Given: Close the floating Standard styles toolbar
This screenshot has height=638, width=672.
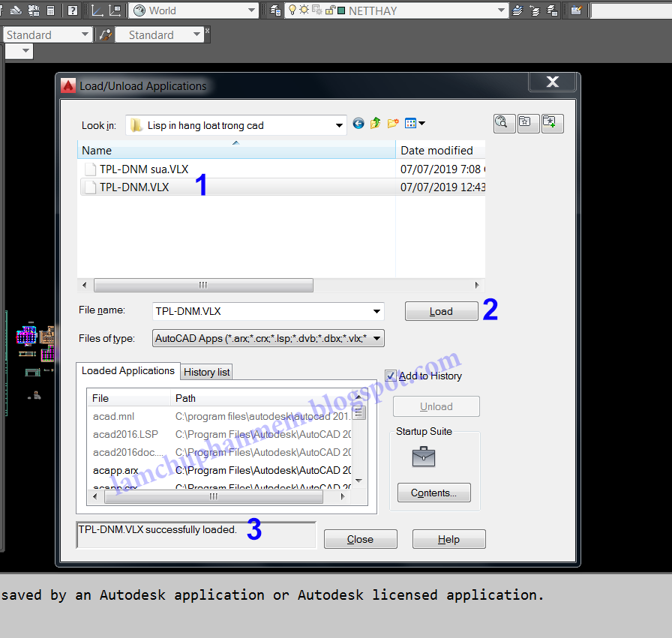Looking at the screenshot, I should (208, 31).
